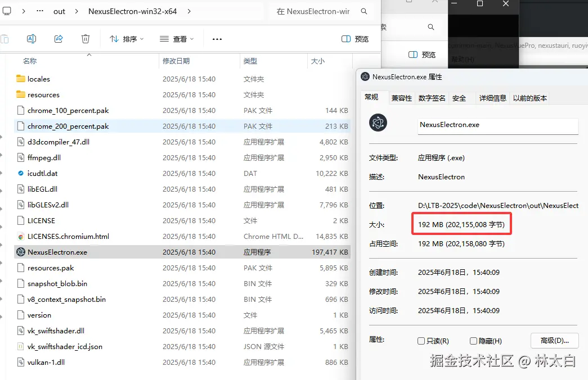Image resolution: width=588 pixels, height=380 pixels.
Task: Click snapshot_blob.bin file icon
Action: tap(21, 283)
